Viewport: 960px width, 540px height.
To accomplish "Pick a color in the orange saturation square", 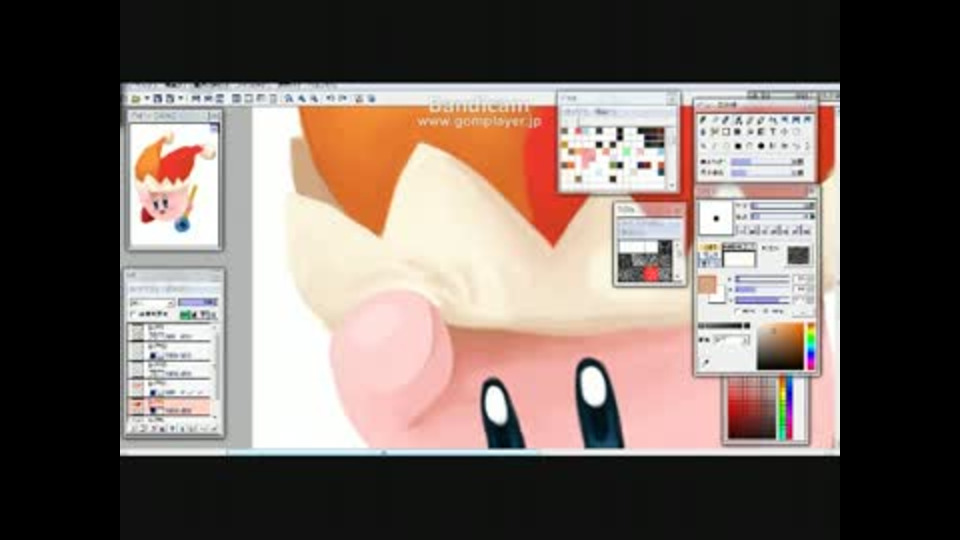I will pyautogui.click(x=779, y=346).
